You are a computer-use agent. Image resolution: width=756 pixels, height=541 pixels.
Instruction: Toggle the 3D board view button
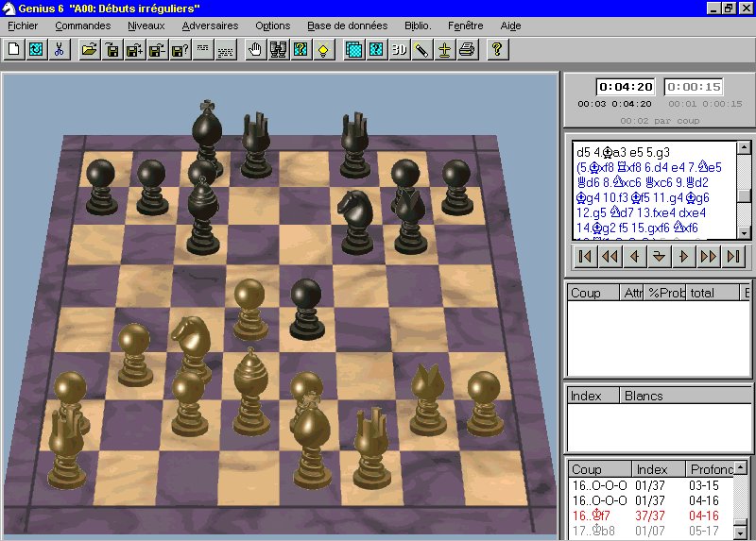tap(399, 49)
